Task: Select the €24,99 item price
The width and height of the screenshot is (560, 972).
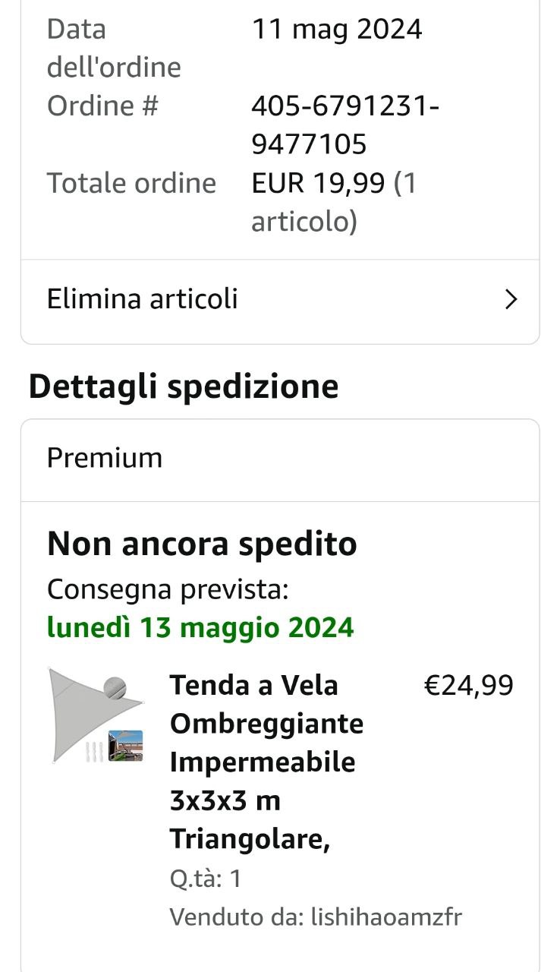Action: 468,686
